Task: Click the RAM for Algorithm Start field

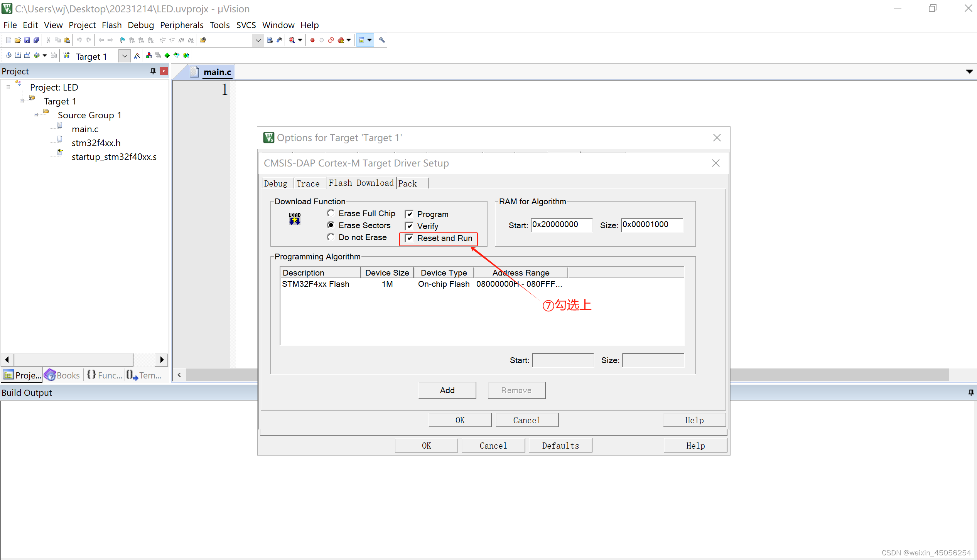Action: pyautogui.click(x=561, y=225)
